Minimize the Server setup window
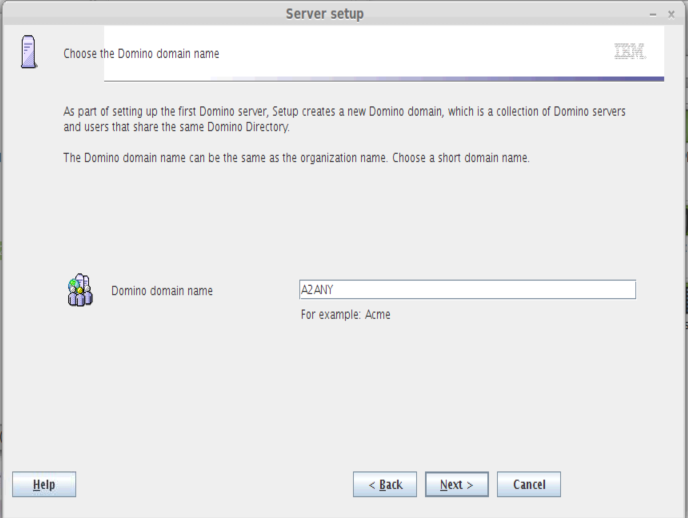The width and height of the screenshot is (688, 518). [653, 14]
